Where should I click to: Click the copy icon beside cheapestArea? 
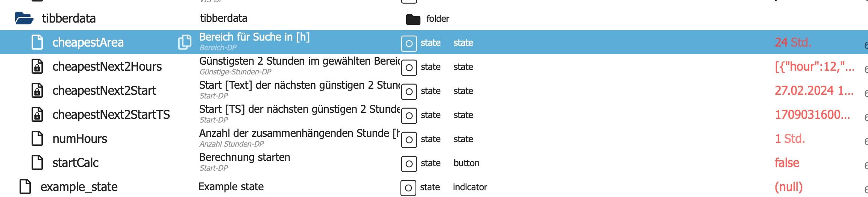184,42
